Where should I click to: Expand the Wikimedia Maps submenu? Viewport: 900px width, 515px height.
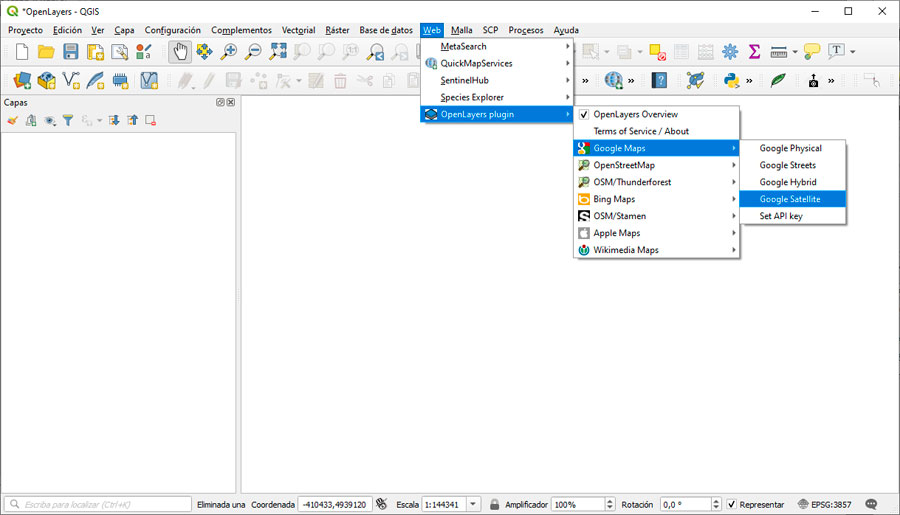click(656, 250)
